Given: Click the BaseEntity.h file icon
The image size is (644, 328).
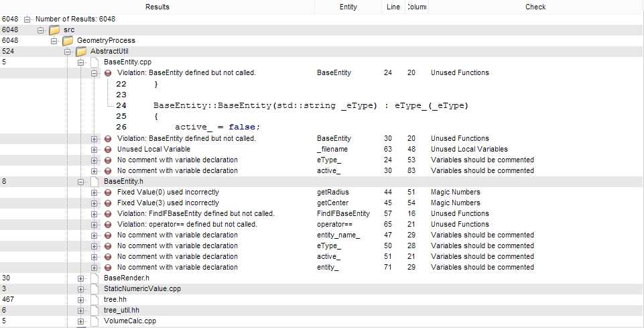Looking at the screenshot, I should [94, 181].
